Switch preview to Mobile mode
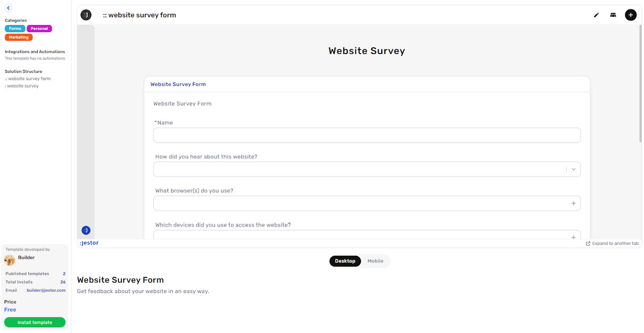 click(375, 261)
